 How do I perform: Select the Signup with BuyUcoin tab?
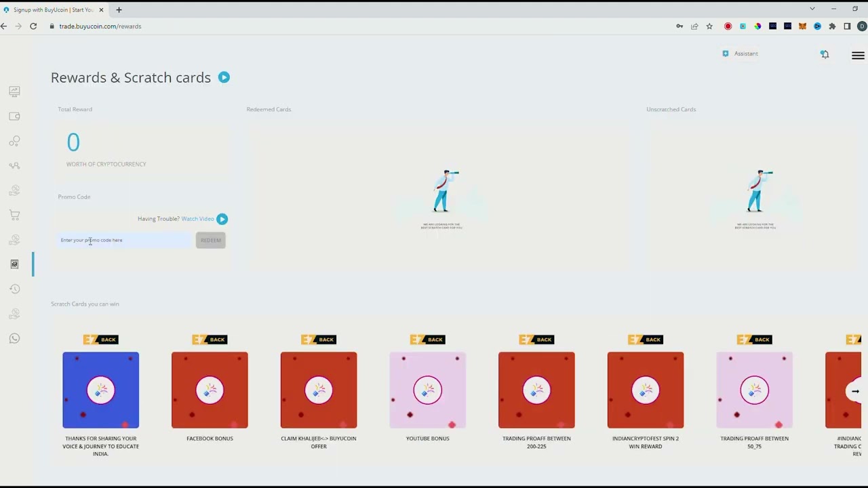(53, 9)
